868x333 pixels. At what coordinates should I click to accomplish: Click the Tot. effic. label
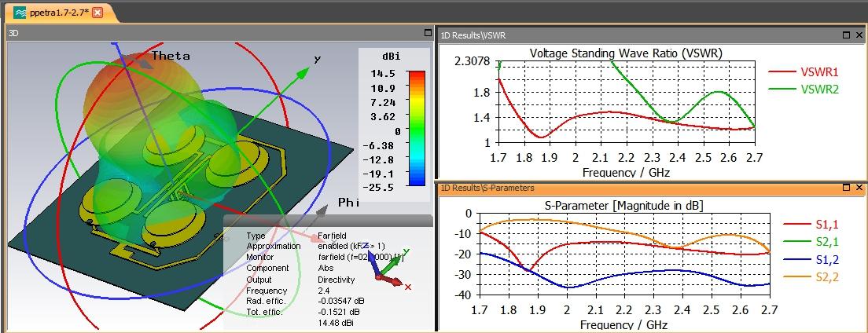click(x=265, y=313)
